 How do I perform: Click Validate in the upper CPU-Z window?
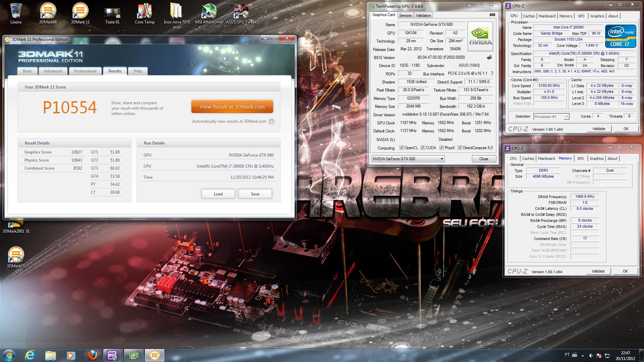point(599,129)
